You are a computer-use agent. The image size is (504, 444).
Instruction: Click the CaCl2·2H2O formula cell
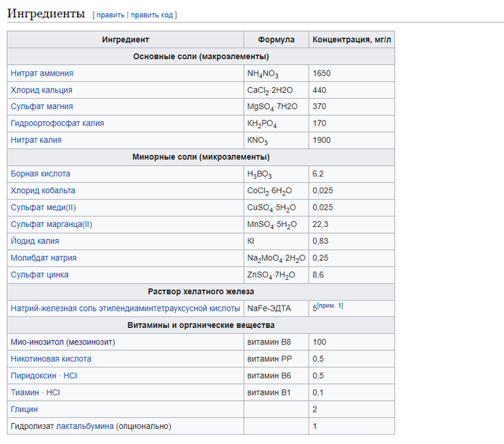click(x=276, y=90)
